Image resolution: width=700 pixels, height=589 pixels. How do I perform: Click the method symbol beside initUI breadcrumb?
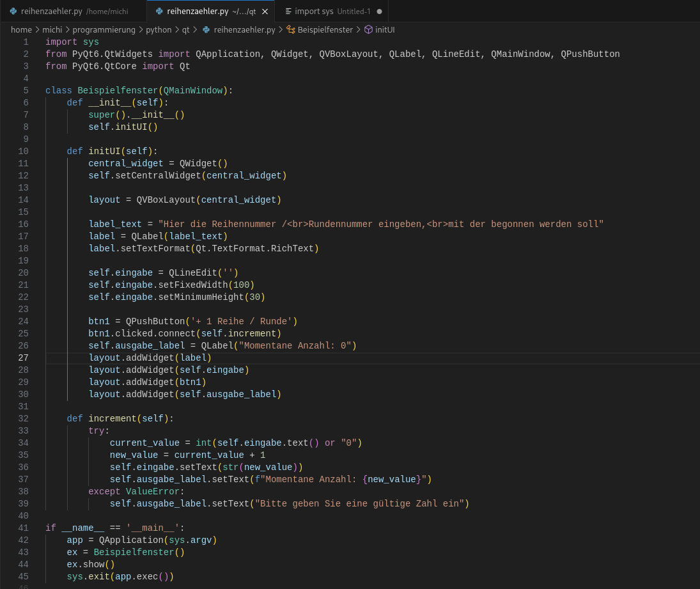point(368,29)
